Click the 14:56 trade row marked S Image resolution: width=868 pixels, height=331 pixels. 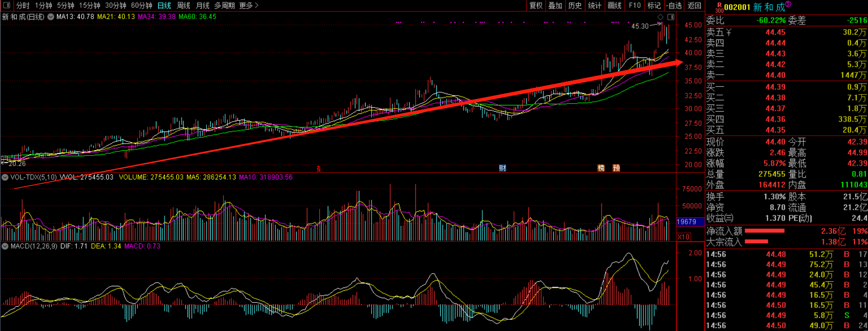(786, 316)
